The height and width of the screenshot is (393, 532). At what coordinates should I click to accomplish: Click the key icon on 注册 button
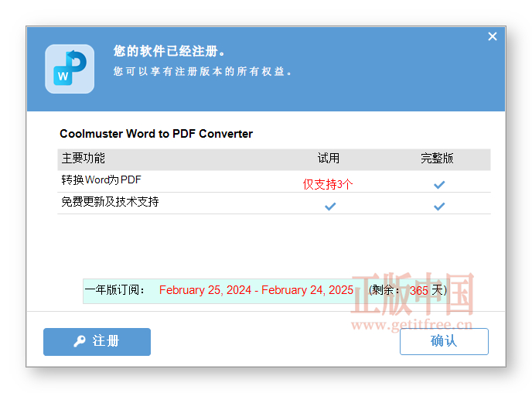[80, 341]
